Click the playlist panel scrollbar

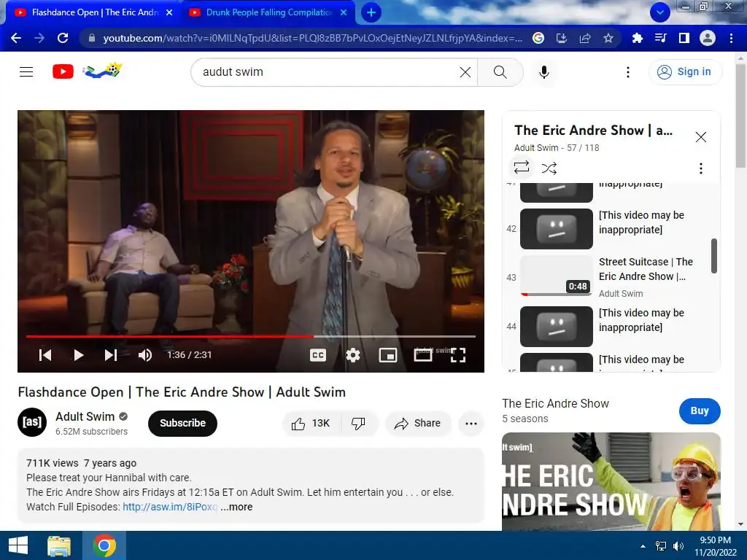713,256
